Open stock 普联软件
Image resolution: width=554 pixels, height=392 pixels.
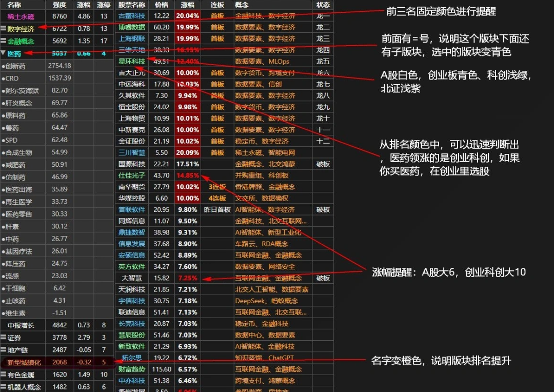(x=132, y=210)
